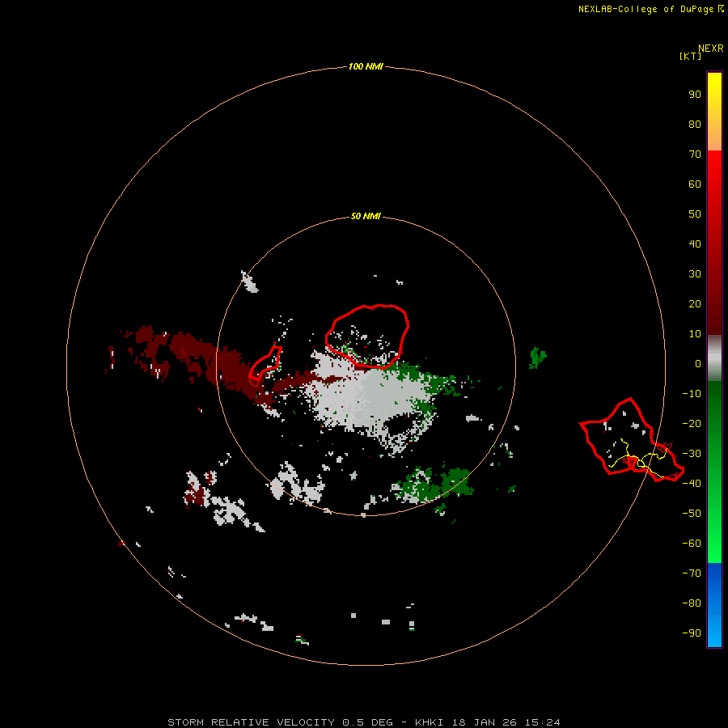Click the green echo cluster south-southeast
The height and width of the screenshot is (728, 728).
point(434,485)
